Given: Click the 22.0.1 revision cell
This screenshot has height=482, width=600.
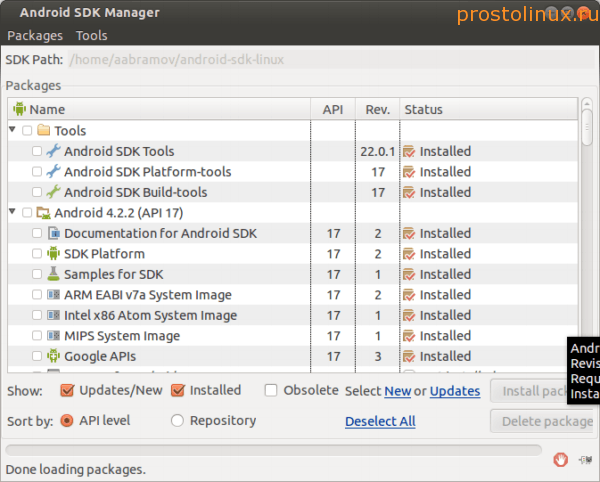Looking at the screenshot, I should (378, 151).
